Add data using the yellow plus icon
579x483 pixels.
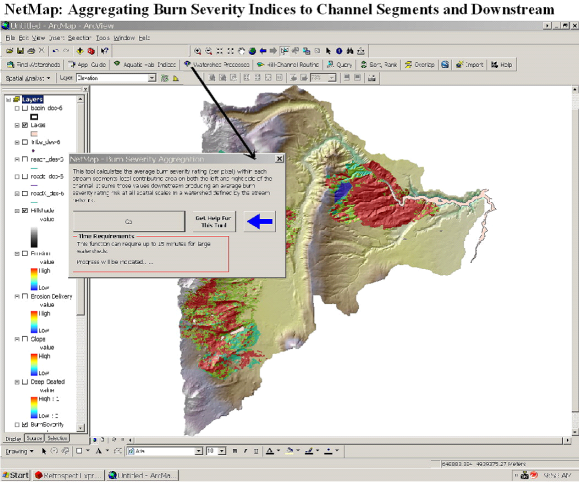coord(80,51)
